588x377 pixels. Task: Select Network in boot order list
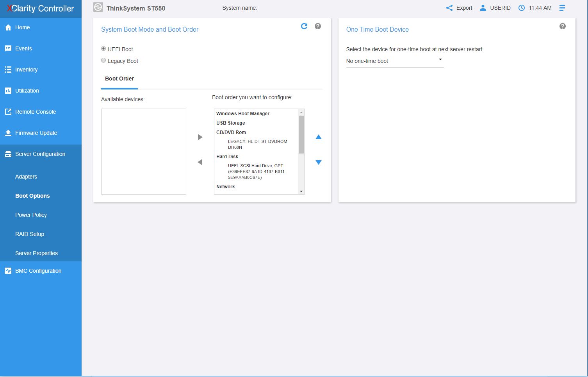[x=226, y=187]
